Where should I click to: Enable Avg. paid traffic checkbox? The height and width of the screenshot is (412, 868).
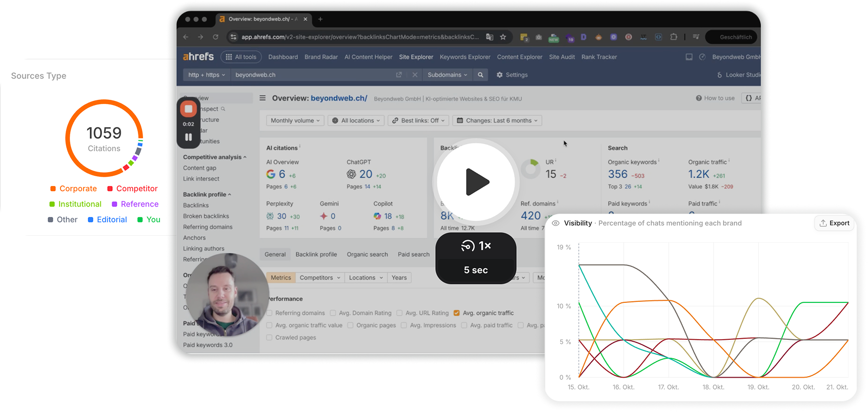click(464, 325)
